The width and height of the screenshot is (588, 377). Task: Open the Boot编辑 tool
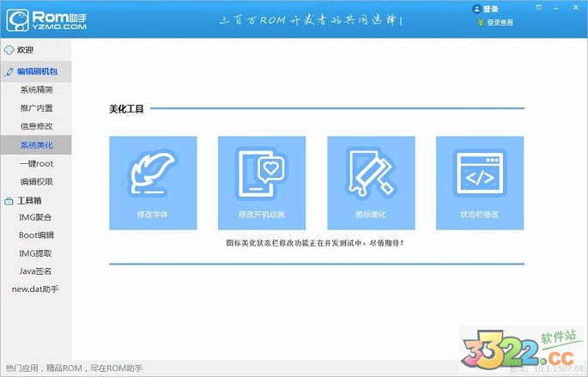click(36, 235)
